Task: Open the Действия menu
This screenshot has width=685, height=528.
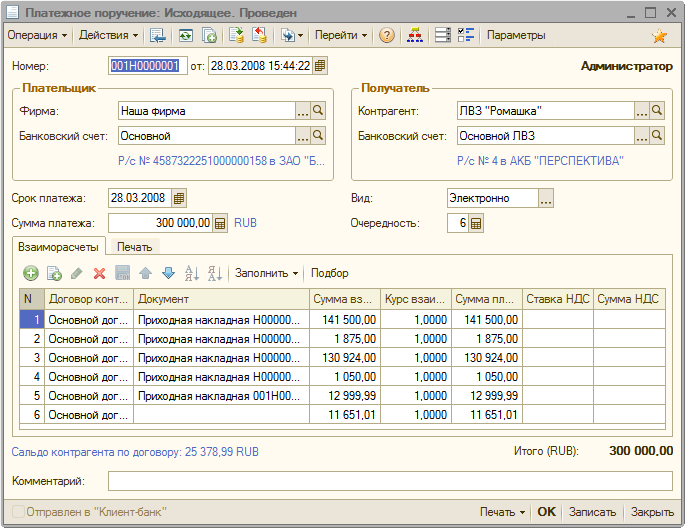Action: [x=108, y=35]
